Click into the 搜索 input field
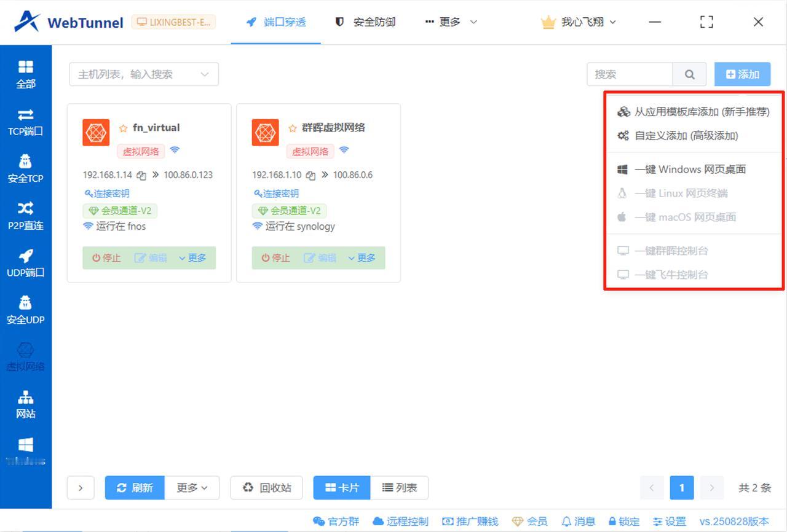787x532 pixels. [x=630, y=74]
